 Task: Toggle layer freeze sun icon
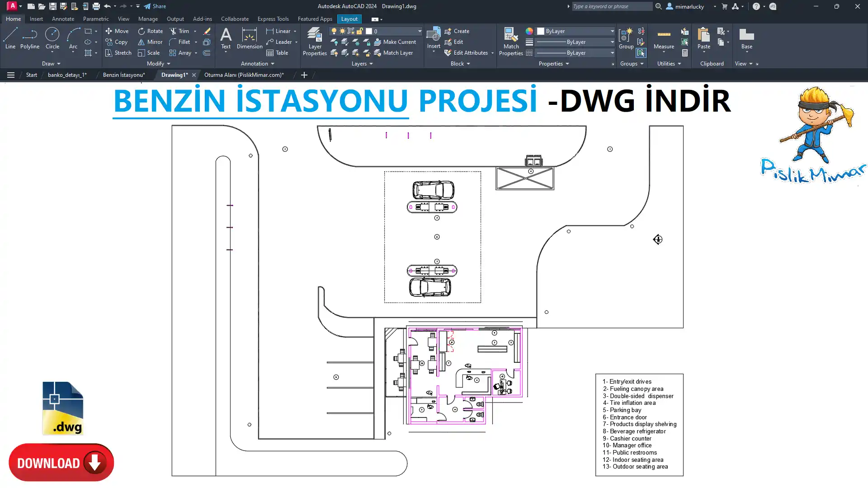click(x=342, y=31)
